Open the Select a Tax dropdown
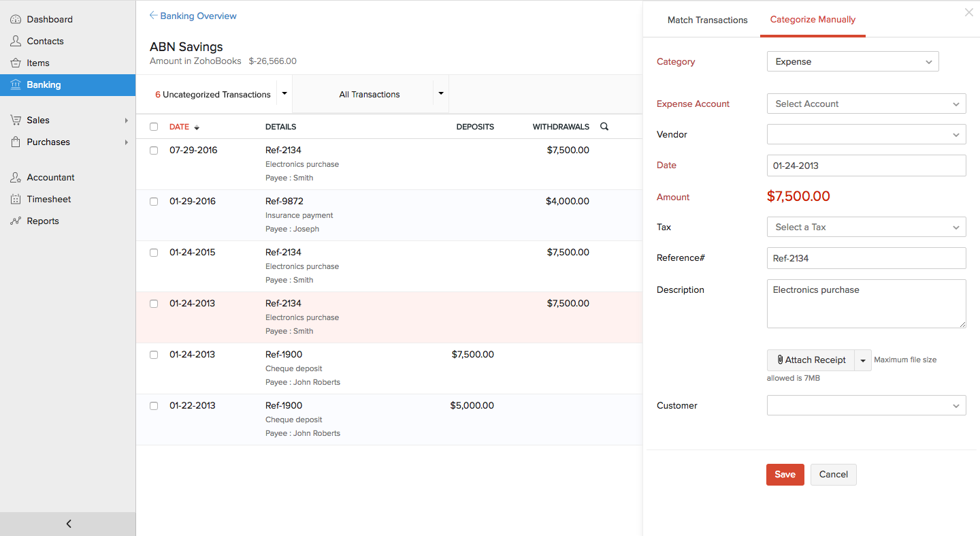The height and width of the screenshot is (536, 980). pyautogui.click(x=866, y=227)
